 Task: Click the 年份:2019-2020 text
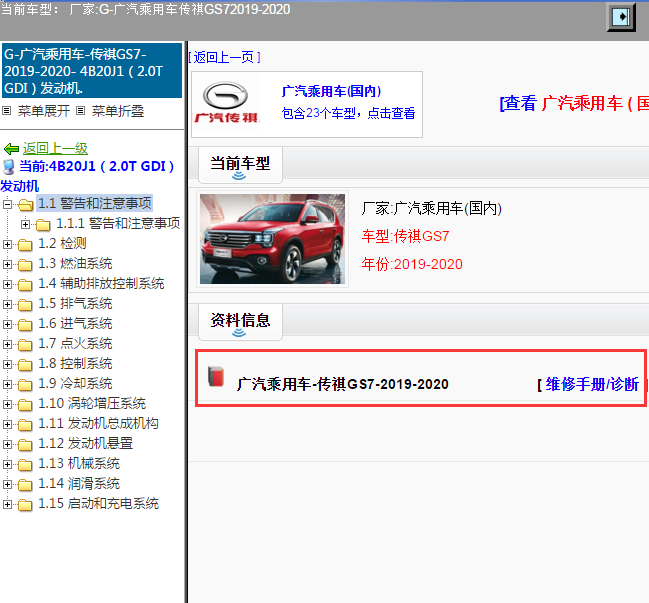(x=412, y=264)
